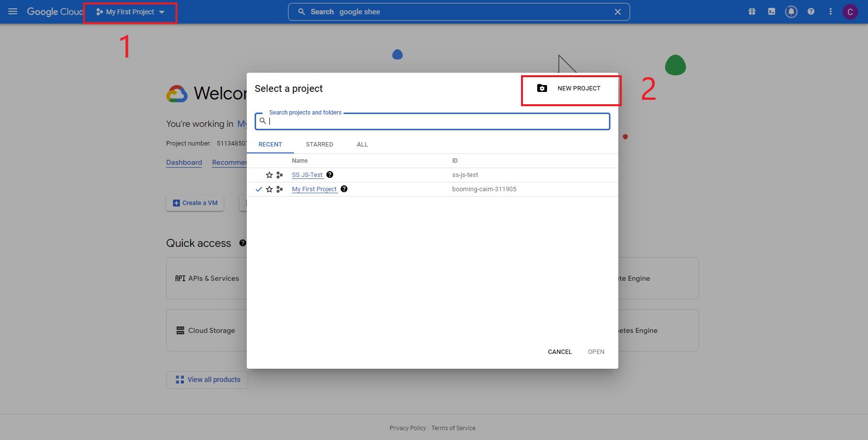Click the View all products button
The height and width of the screenshot is (440, 868).
(x=207, y=380)
